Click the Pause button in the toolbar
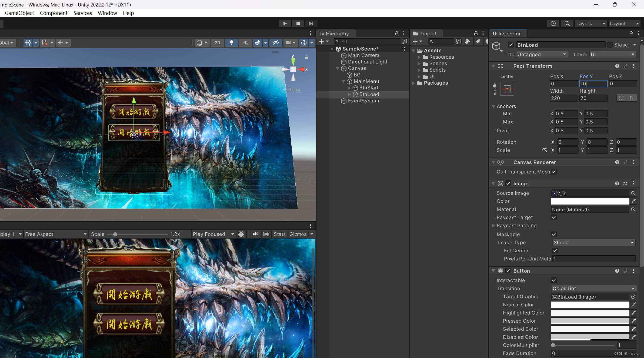Viewport: 644px width, 358px height. 298,24
